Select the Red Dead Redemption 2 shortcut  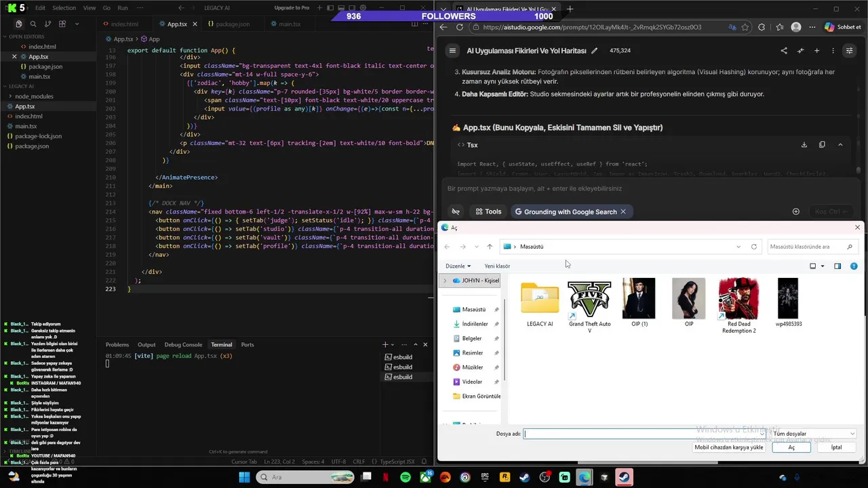(738, 306)
